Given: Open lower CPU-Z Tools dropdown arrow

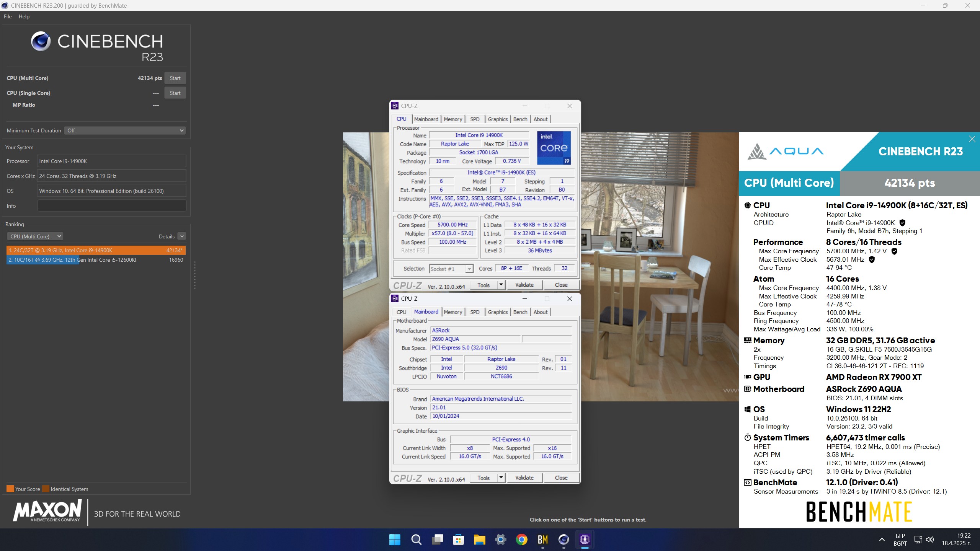Looking at the screenshot, I should coord(501,478).
